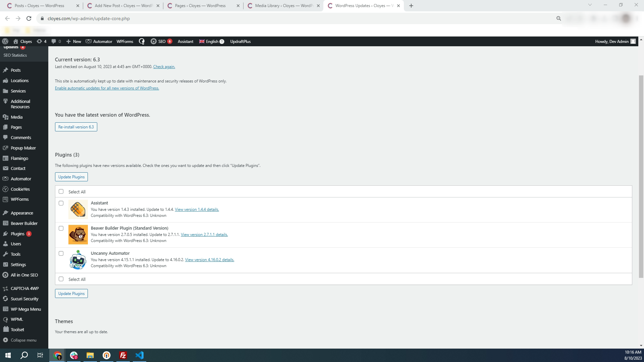Open the WordPress logo menu in admin bar
644x362 pixels.
(5, 41)
